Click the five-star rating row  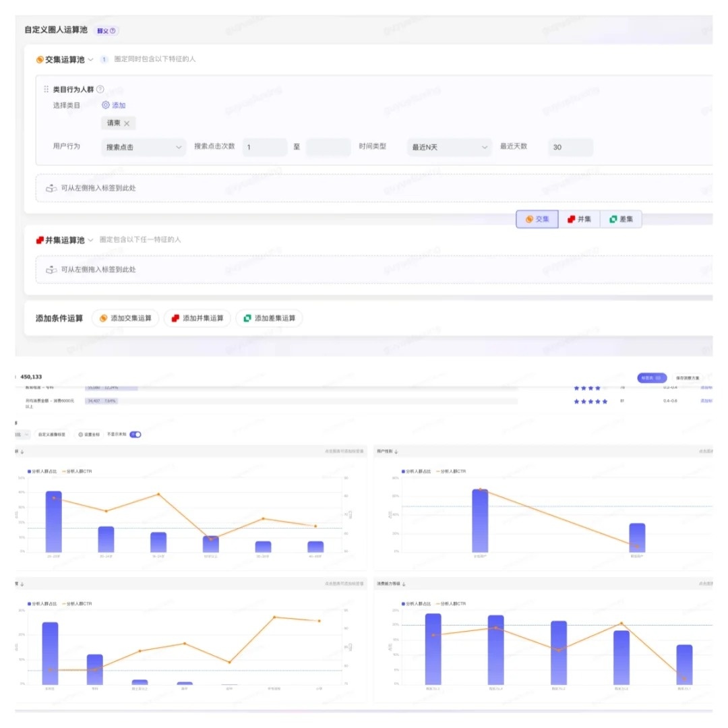coord(590,402)
